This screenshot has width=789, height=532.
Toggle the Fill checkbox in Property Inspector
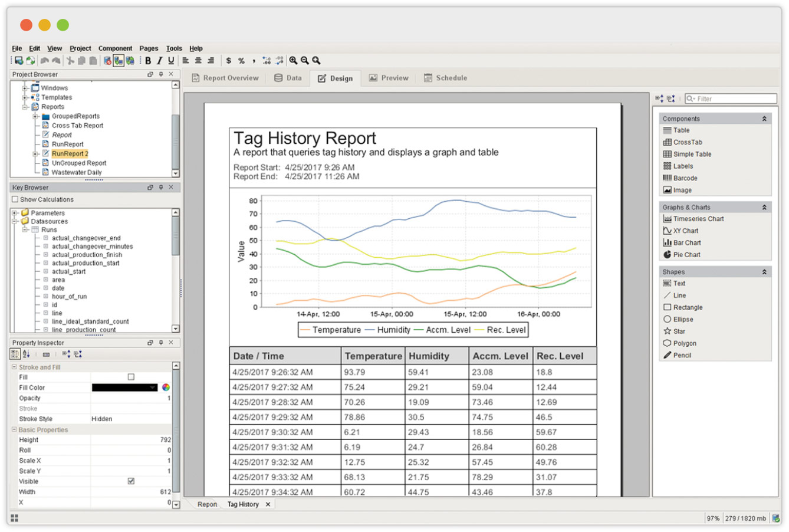pos(131,377)
